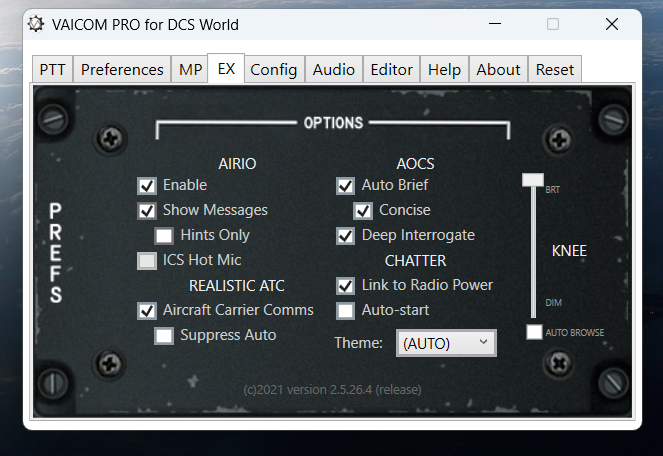
Task: Toggle Deep Interrogate checkbox
Action: coord(345,236)
